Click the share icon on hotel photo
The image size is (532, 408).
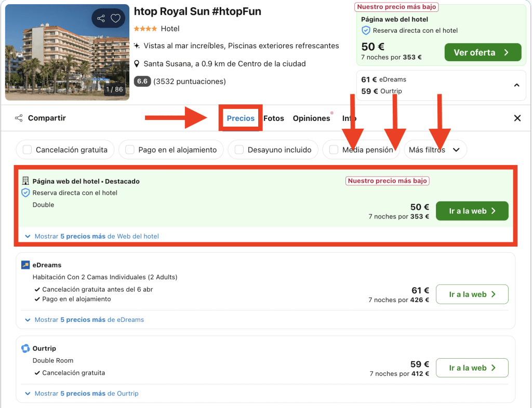[x=101, y=19]
